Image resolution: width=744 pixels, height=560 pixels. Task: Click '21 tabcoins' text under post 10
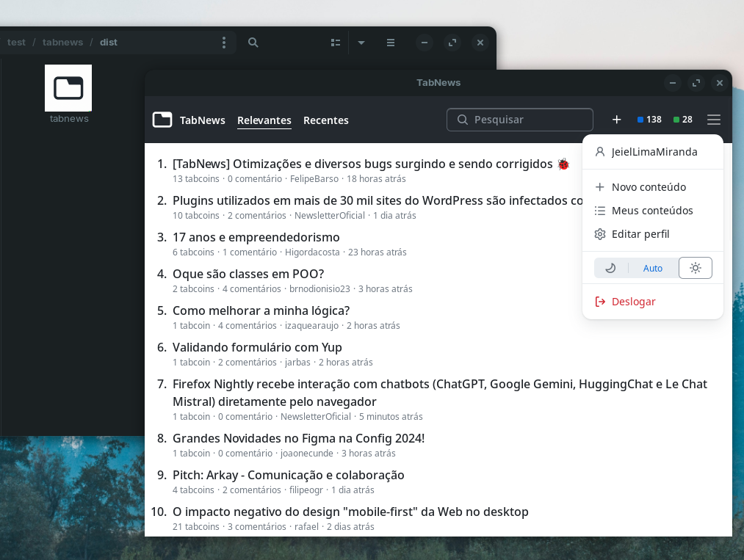[196, 527]
